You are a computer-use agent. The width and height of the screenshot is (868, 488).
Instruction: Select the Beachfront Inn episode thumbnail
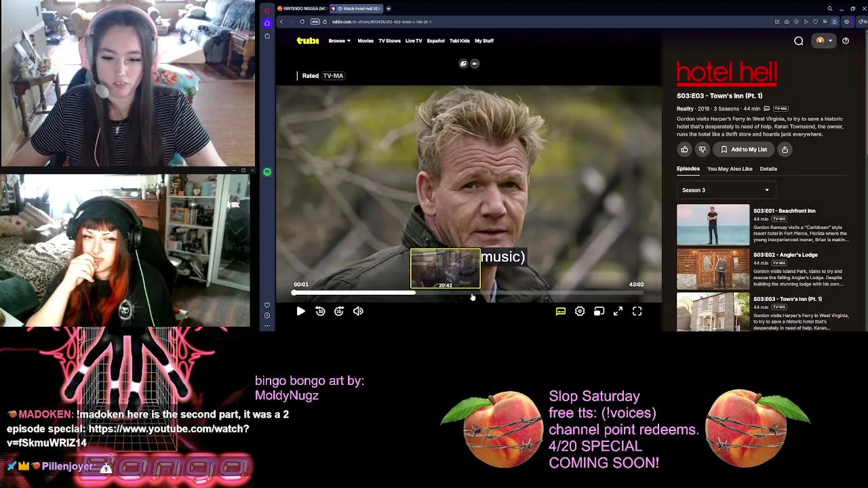click(713, 224)
